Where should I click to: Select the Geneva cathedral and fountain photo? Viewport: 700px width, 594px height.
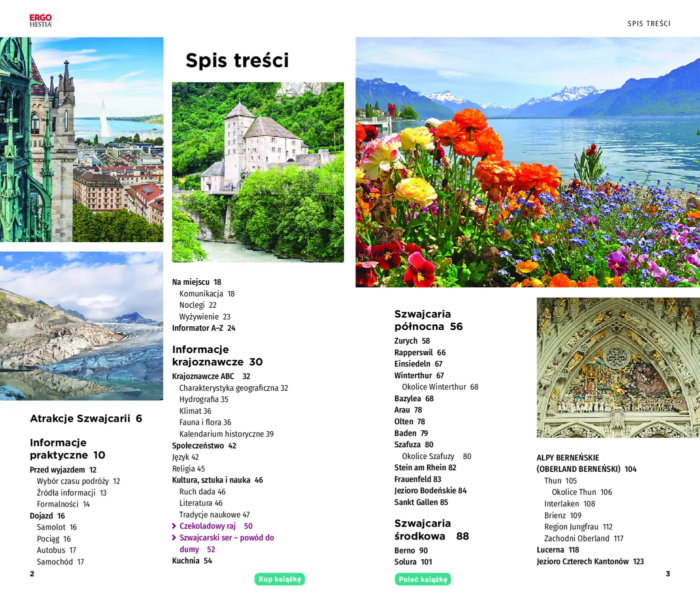tap(81, 140)
